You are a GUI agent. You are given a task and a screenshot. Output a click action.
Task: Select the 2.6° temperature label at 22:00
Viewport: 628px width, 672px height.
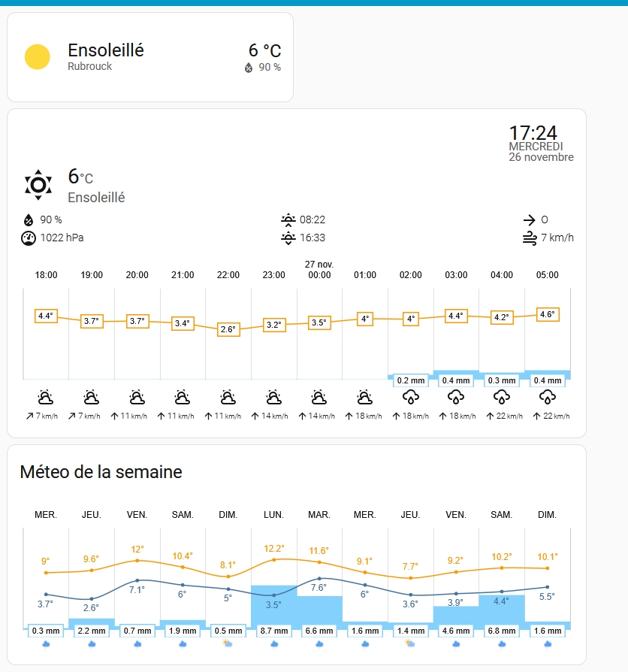click(228, 329)
